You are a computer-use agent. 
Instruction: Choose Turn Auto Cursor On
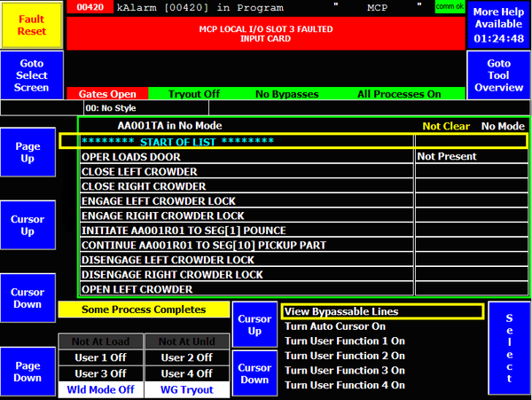(x=335, y=326)
